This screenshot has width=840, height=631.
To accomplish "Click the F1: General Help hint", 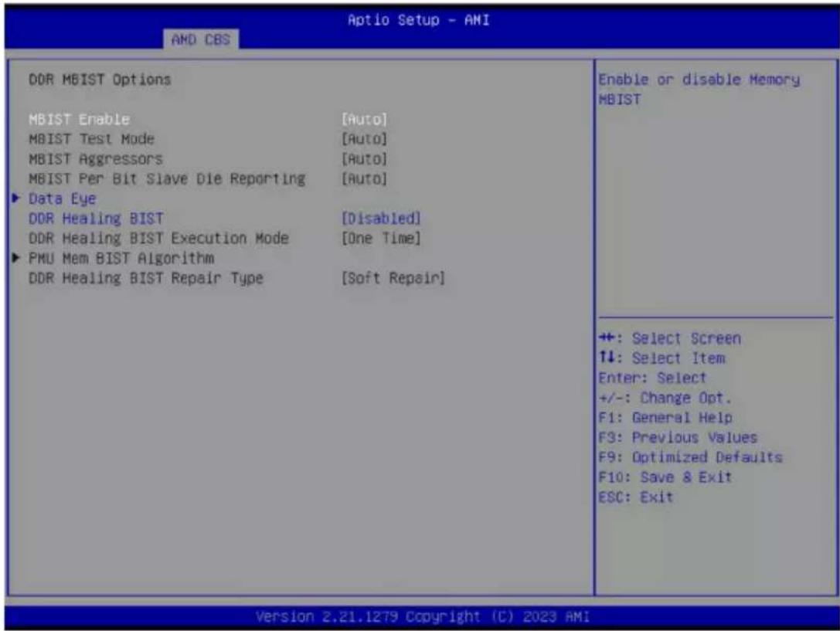I will tap(665, 418).
